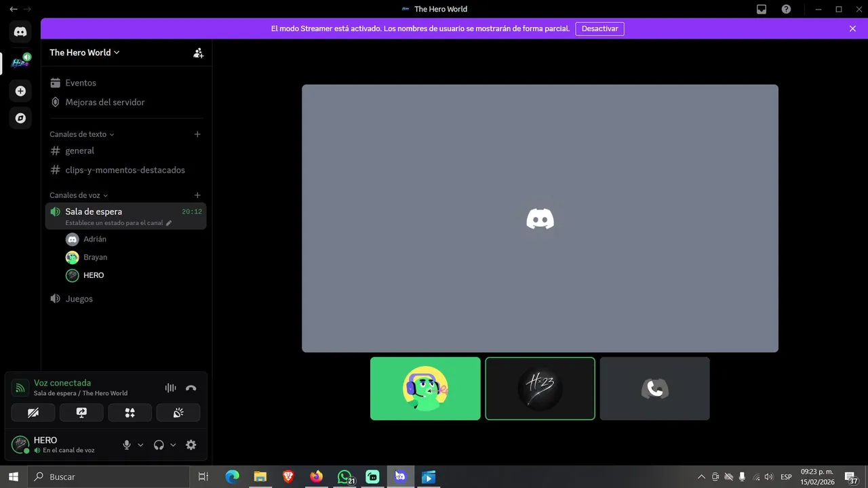Screen dimensions: 868x488
Task: Collapse Canales de voz category
Action: (x=79, y=195)
